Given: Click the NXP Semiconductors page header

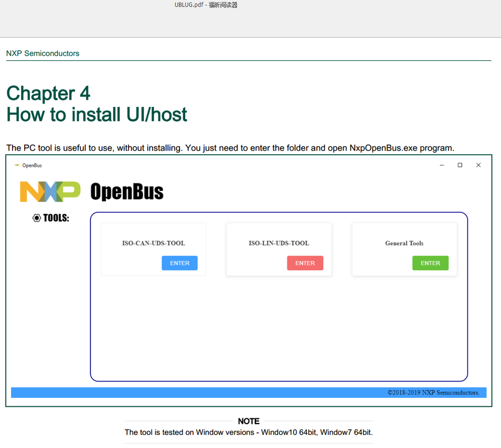Looking at the screenshot, I should pyautogui.click(x=43, y=53).
